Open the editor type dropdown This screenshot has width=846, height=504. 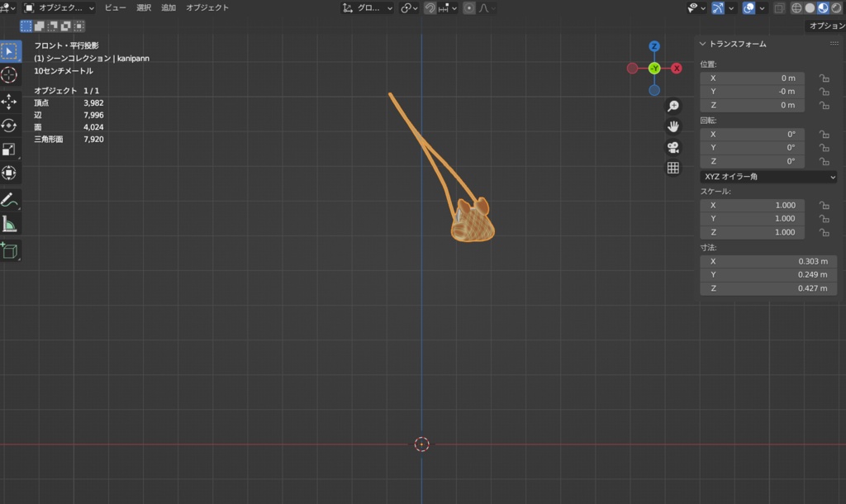click(7, 8)
